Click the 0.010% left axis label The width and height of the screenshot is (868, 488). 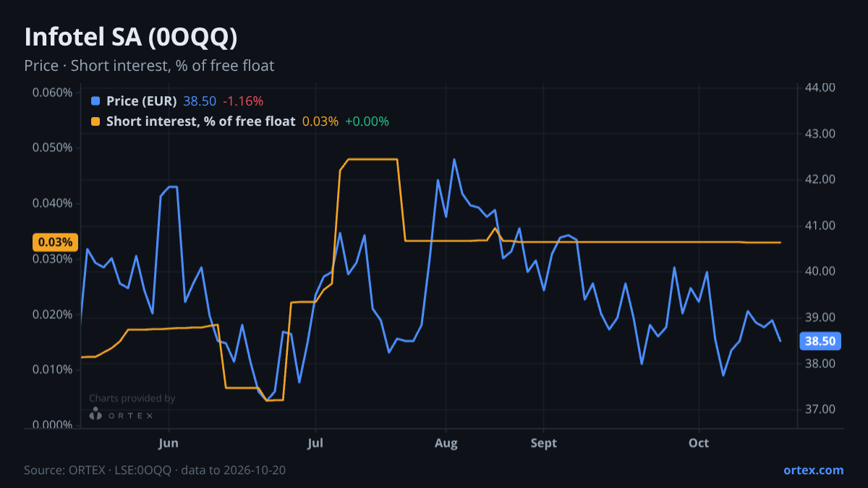pos(52,369)
